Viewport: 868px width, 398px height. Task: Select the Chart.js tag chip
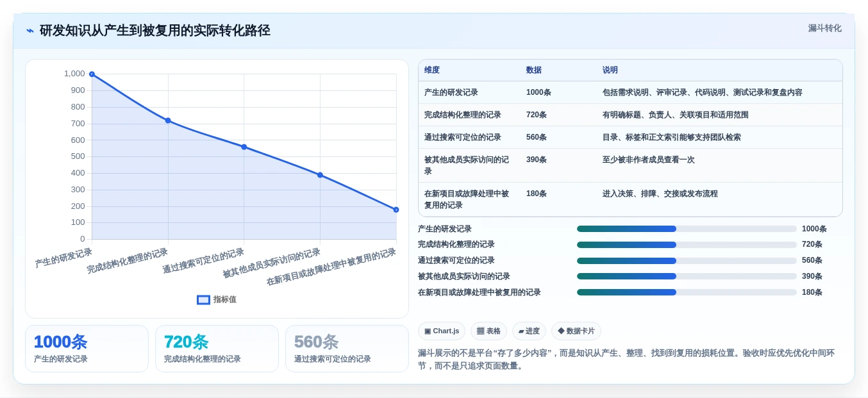pyautogui.click(x=442, y=331)
